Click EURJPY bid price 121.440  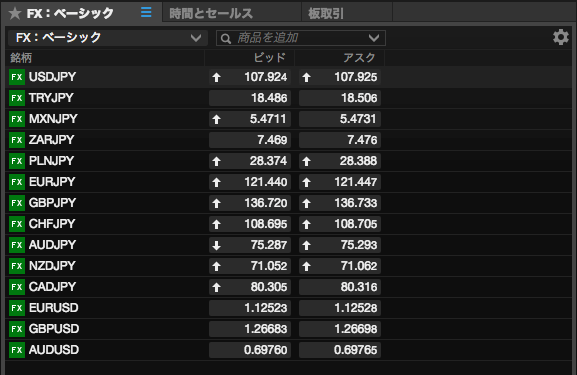tap(250, 182)
